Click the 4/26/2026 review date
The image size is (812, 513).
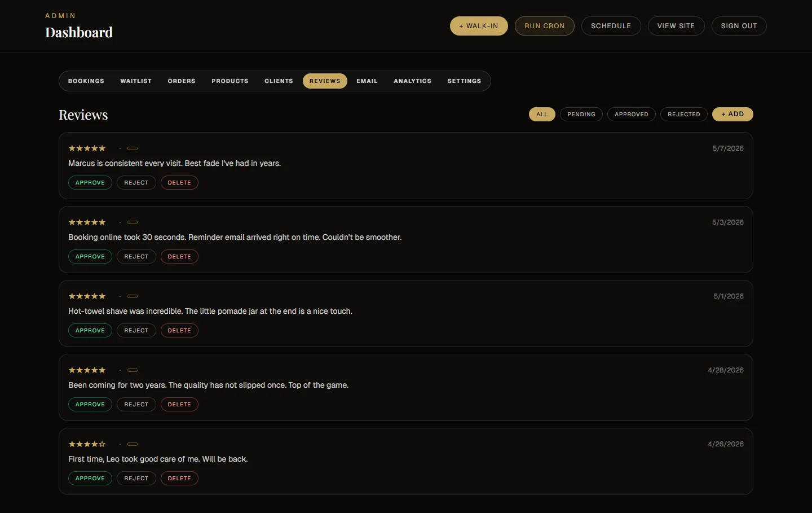point(726,444)
